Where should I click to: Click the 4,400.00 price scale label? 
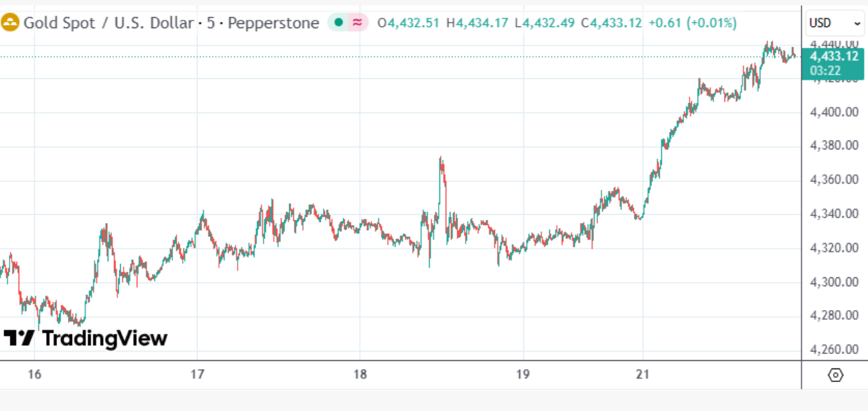coord(834,112)
